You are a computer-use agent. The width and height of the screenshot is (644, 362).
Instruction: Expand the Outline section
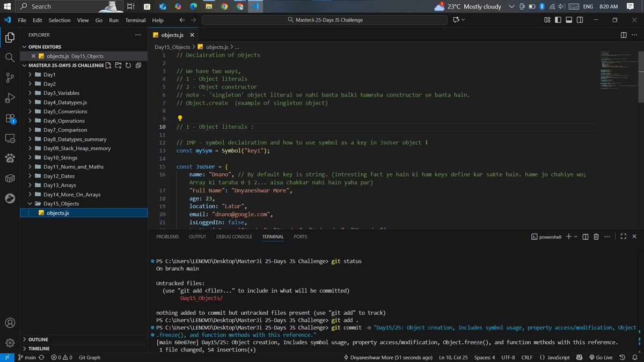(x=38, y=339)
